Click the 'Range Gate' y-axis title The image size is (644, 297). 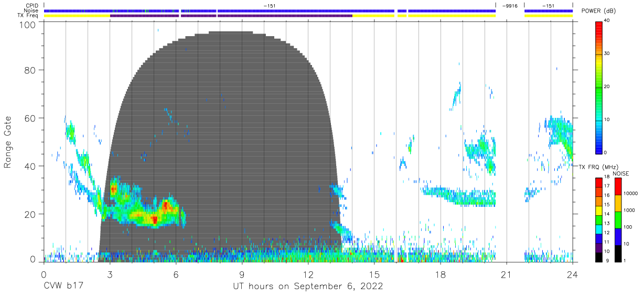point(8,142)
